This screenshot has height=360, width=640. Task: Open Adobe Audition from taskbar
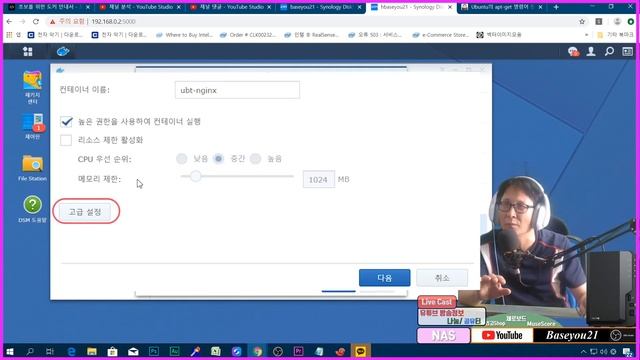point(174,351)
